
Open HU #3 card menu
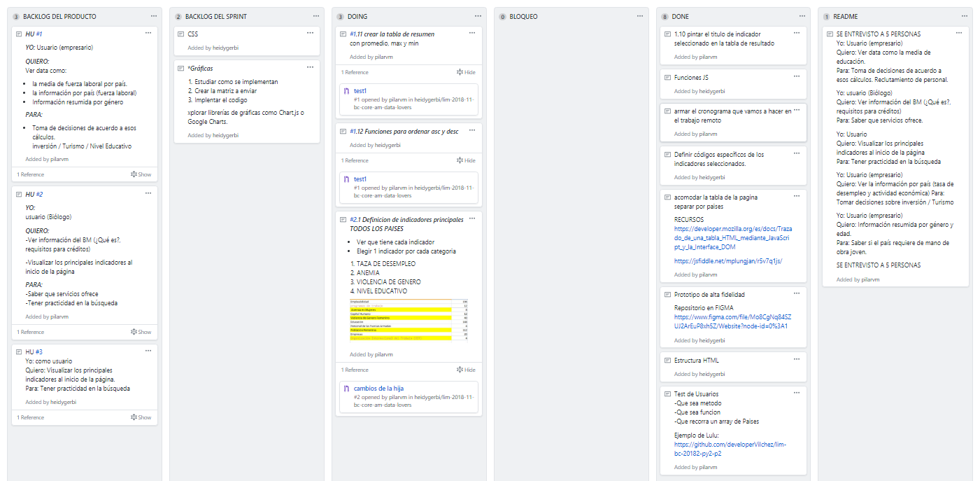click(148, 351)
